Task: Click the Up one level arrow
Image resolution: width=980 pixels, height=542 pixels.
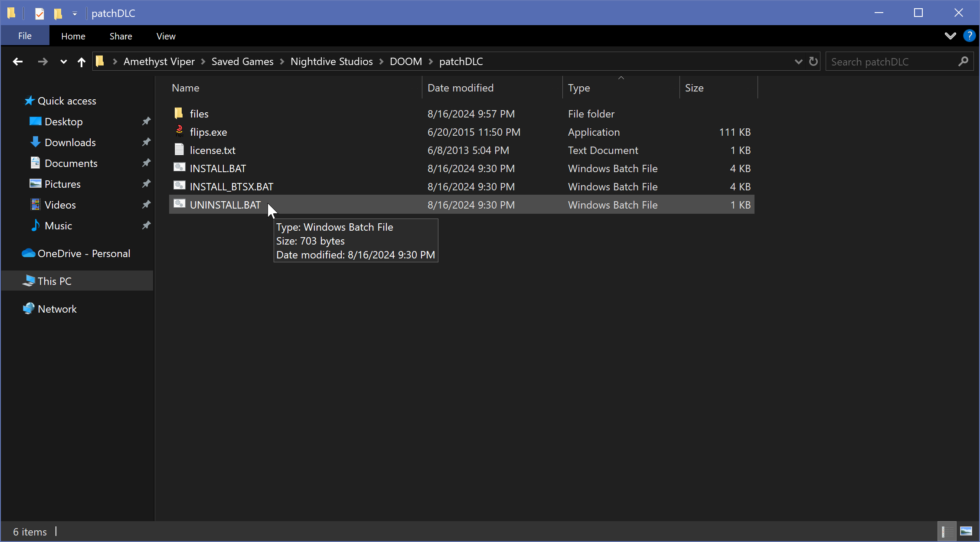Action: [81, 62]
